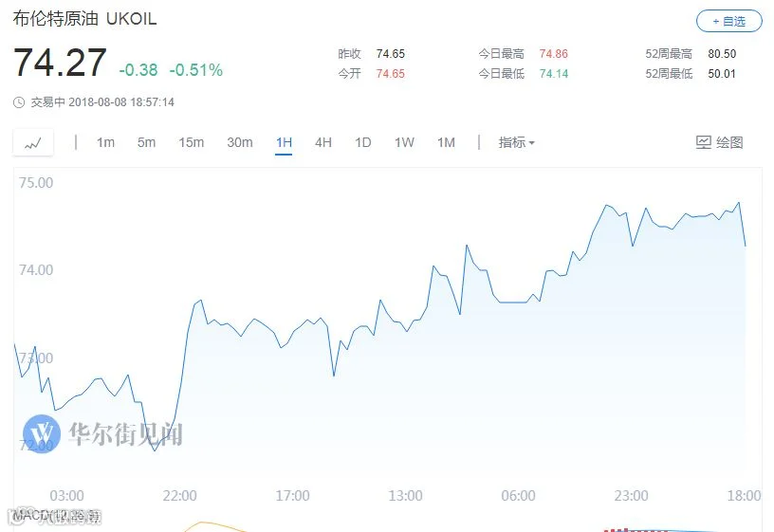Select the 1m timeframe
774x532 pixels.
[x=105, y=142]
